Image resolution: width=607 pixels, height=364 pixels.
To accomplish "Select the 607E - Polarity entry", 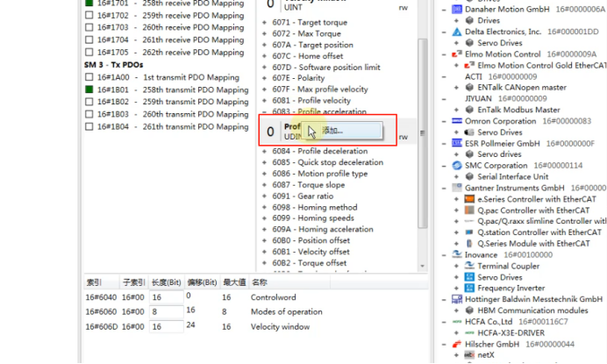I will tap(298, 78).
